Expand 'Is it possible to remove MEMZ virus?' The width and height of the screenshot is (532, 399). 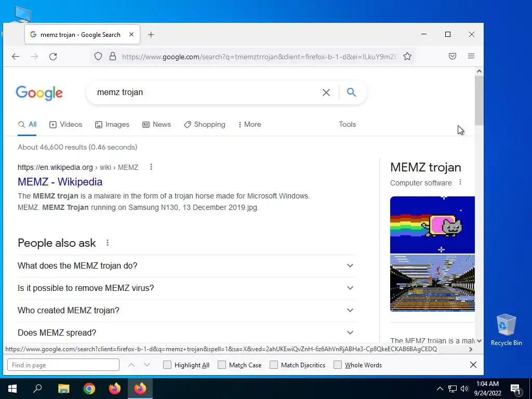[x=187, y=288]
